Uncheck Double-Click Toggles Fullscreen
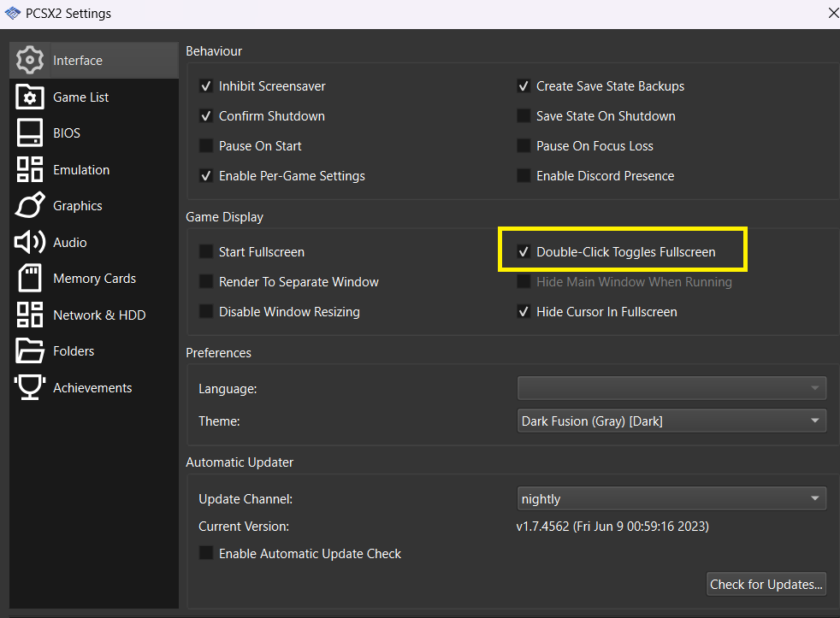840x618 pixels. [524, 252]
